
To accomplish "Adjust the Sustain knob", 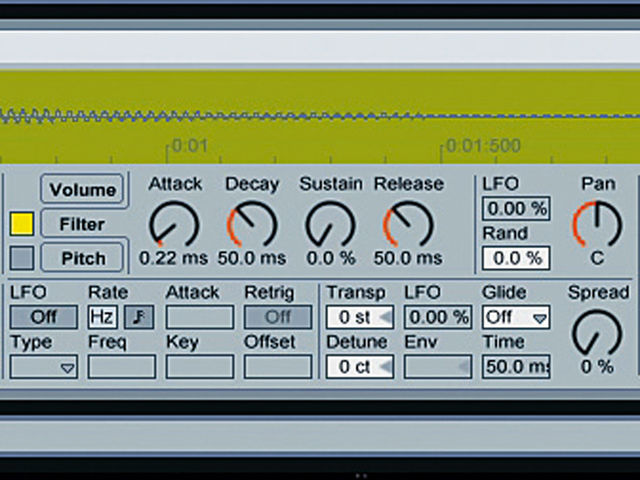I will (x=330, y=224).
